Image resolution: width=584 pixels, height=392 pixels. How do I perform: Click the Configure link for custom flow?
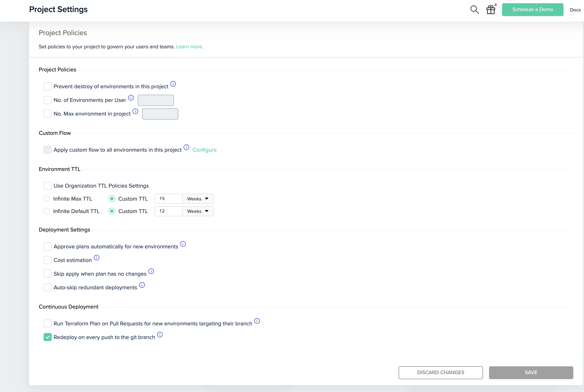click(x=204, y=150)
